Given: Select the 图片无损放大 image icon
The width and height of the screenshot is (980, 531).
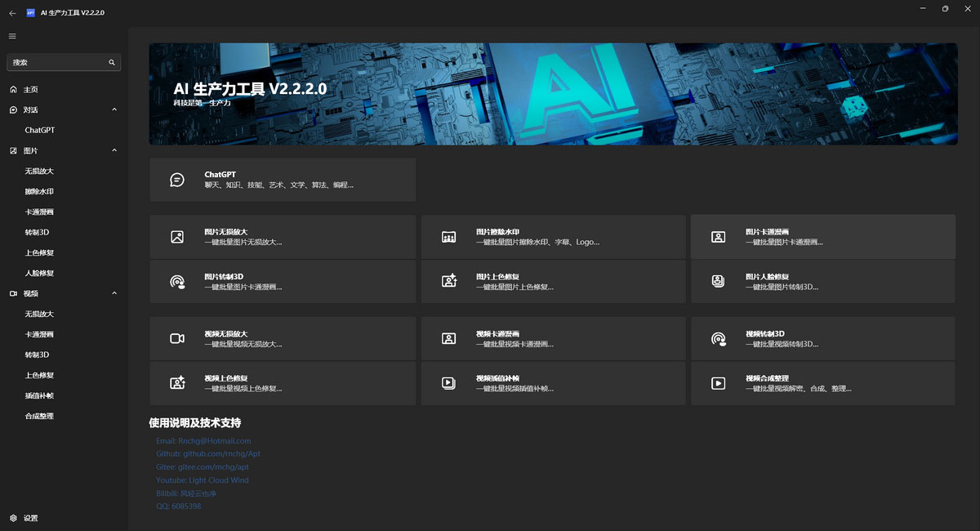Looking at the screenshot, I should click(176, 236).
